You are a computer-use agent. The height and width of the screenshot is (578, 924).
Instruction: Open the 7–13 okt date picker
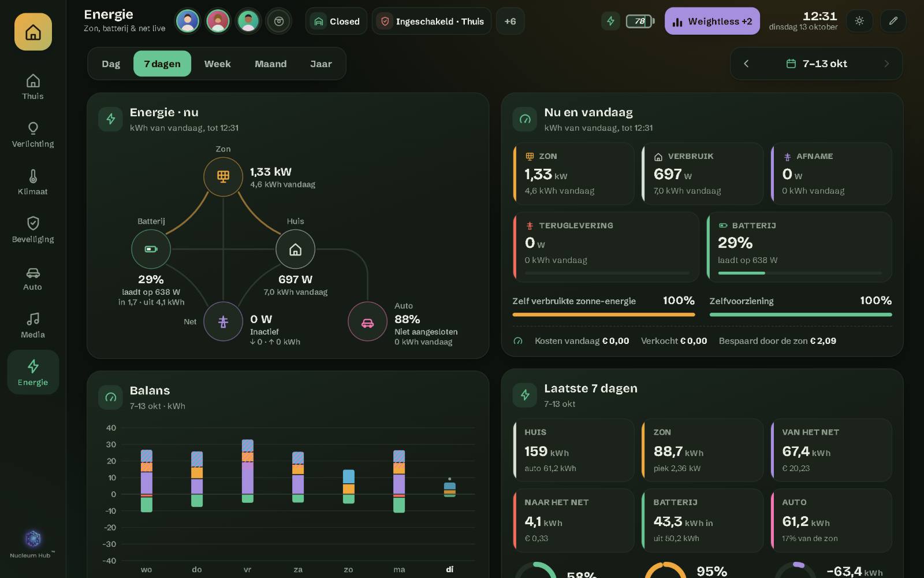tap(817, 64)
